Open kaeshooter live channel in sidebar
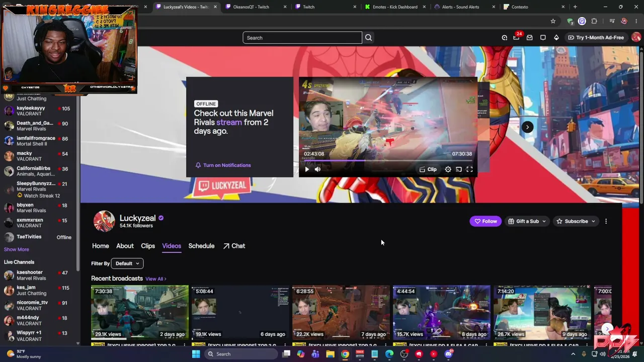 click(38, 275)
